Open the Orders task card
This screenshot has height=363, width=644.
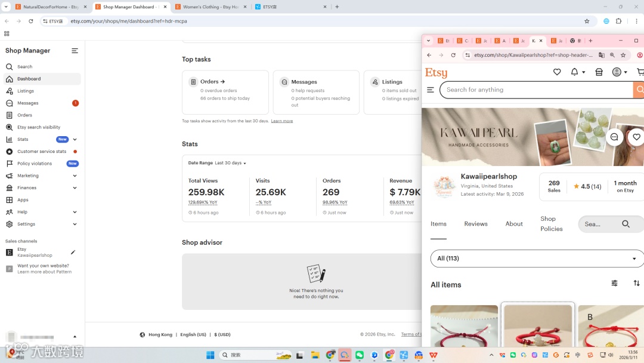(x=225, y=92)
